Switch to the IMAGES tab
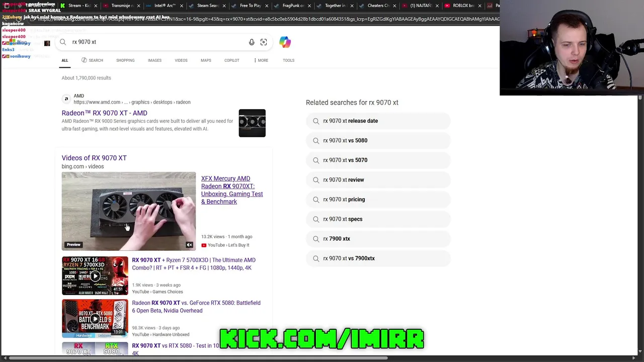Viewport: 644px width, 362px height. (154, 60)
